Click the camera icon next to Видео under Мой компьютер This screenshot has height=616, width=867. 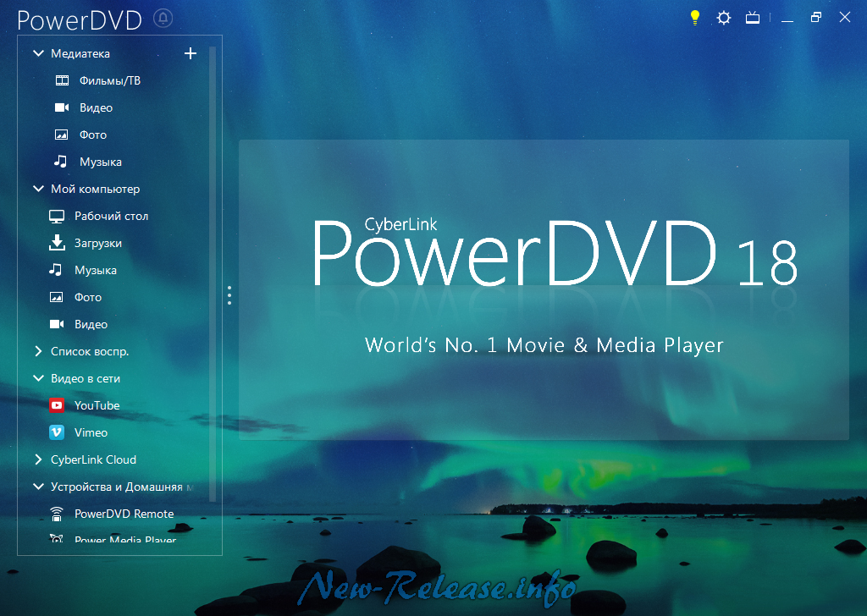point(57,324)
